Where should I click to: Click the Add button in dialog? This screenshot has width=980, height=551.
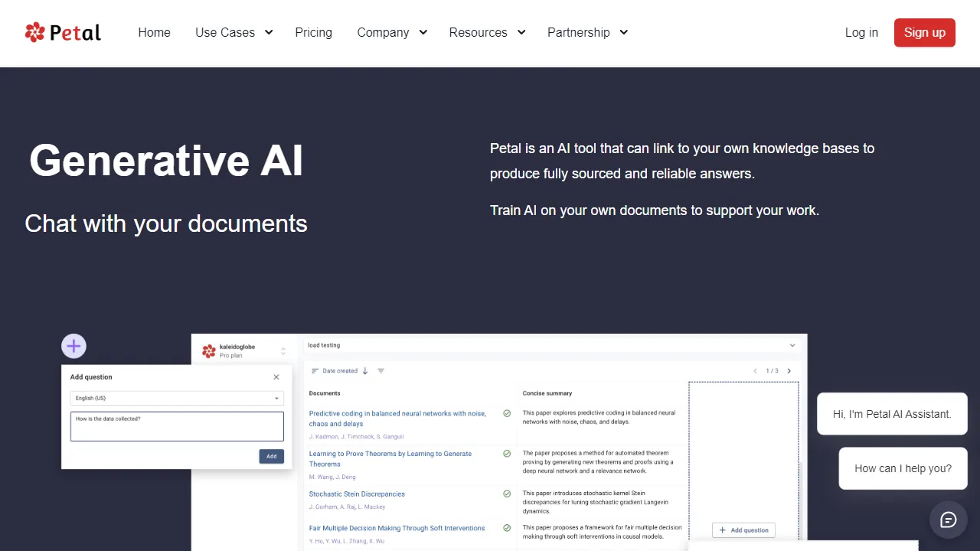click(x=272, y=456)
